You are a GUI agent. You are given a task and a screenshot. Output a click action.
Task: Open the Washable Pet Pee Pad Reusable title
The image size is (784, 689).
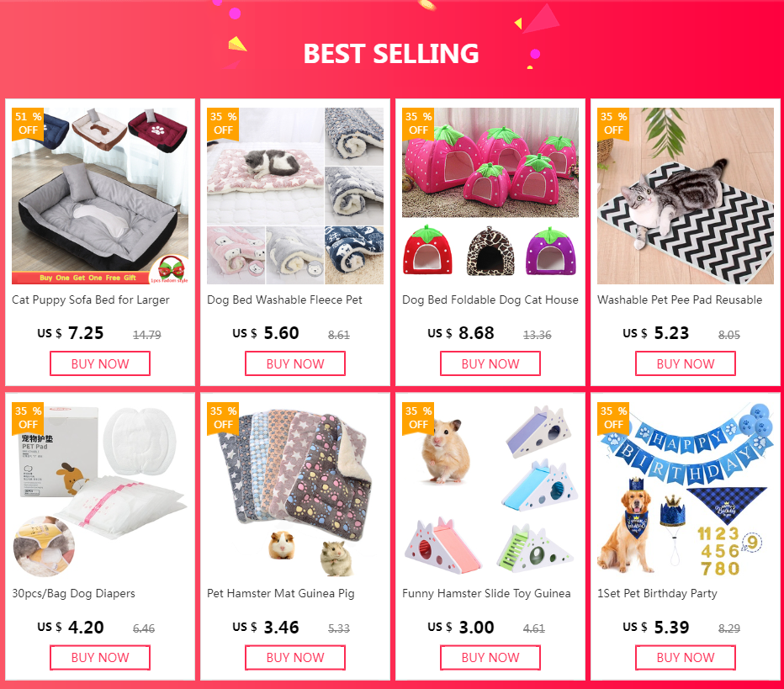(x=680, y=300)
